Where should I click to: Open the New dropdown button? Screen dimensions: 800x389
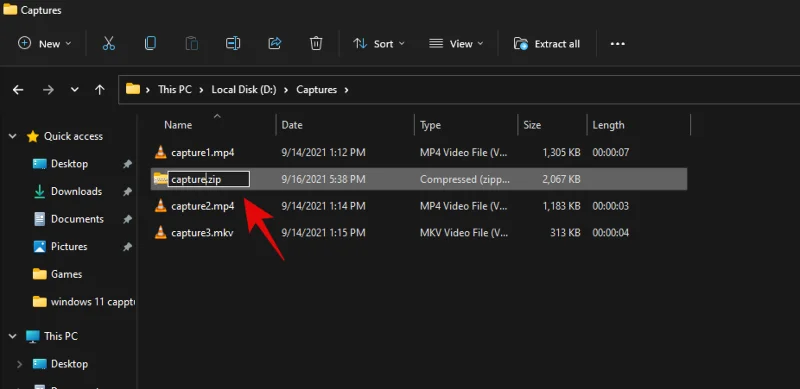tap(44, 44)
